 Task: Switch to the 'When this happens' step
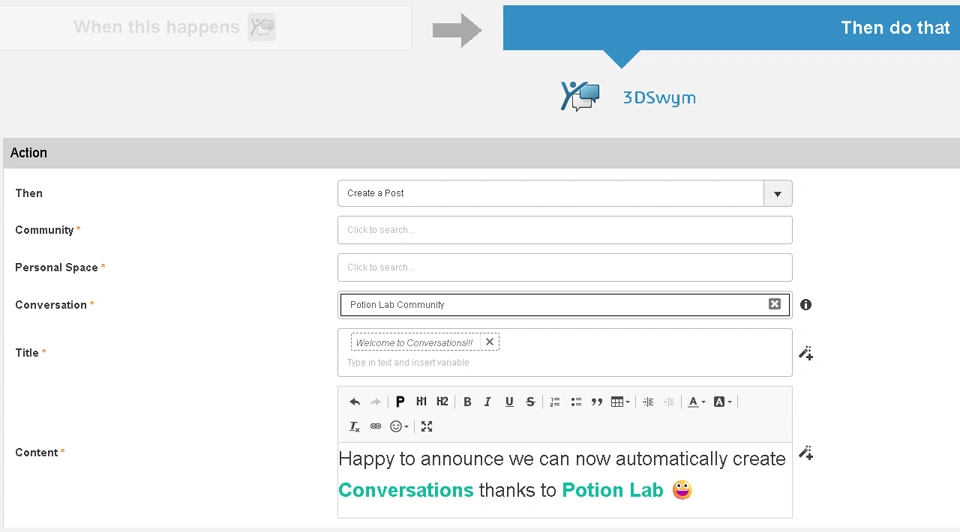point(205,28)
